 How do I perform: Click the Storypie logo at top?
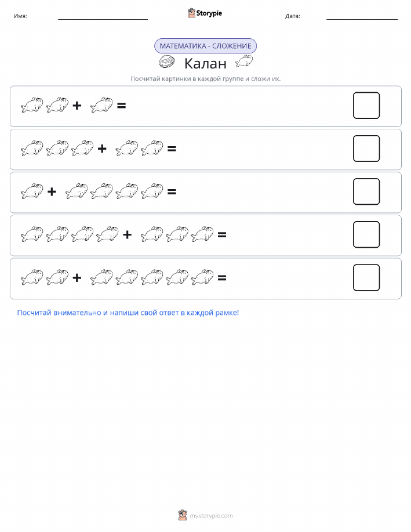[x=205, y=13]
